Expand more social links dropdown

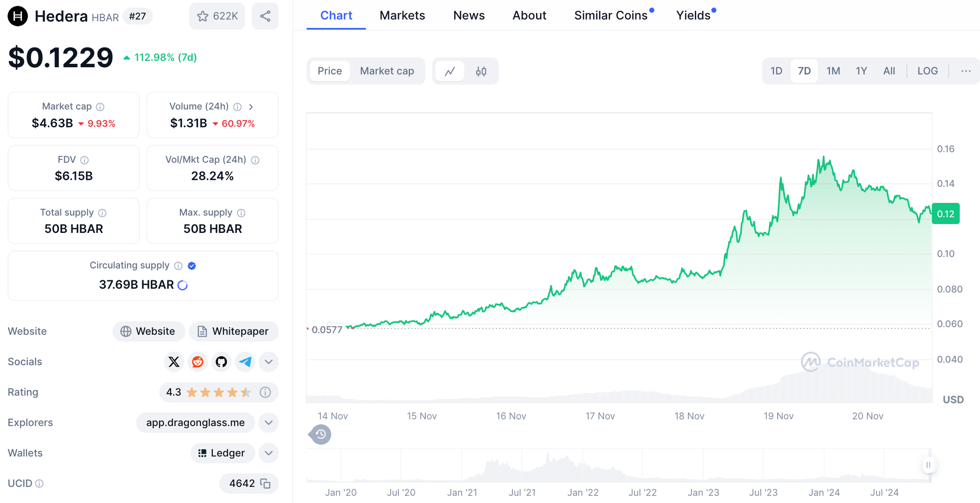269,362
